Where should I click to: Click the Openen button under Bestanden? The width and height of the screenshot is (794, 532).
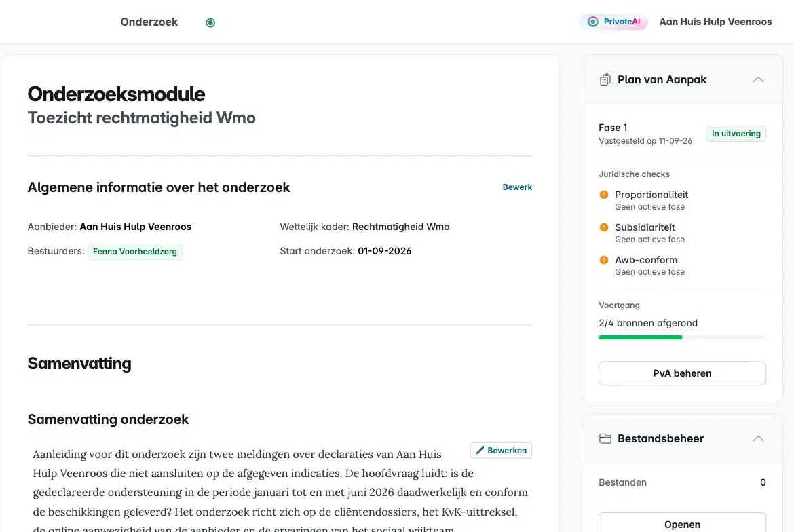(681, 523)
